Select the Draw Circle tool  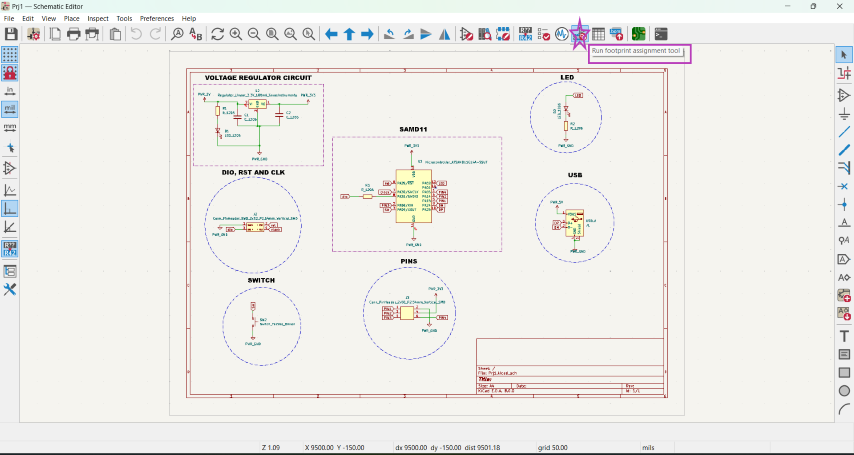(x=844, y=391)
